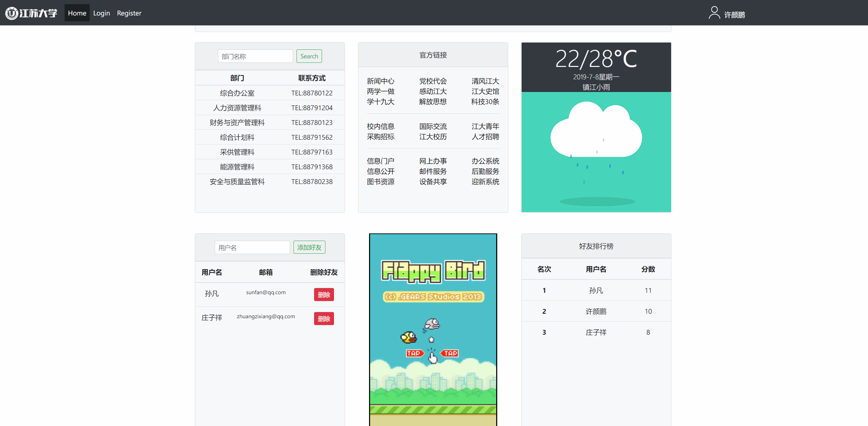
Task: Focus the 用户名 username input field
Action: click(x=252, y=247)
